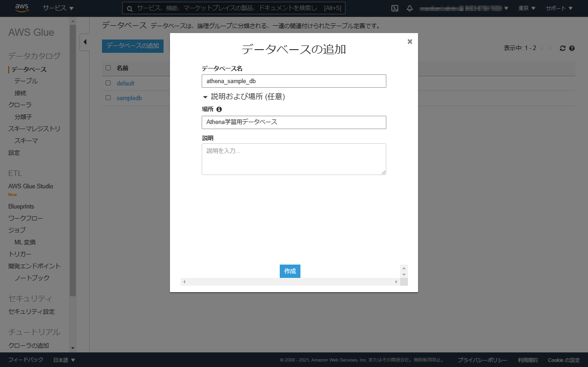The height and width of the screenshot is (367, 588).
Task: Click the 説明 textarea
Action: [294, 159]
